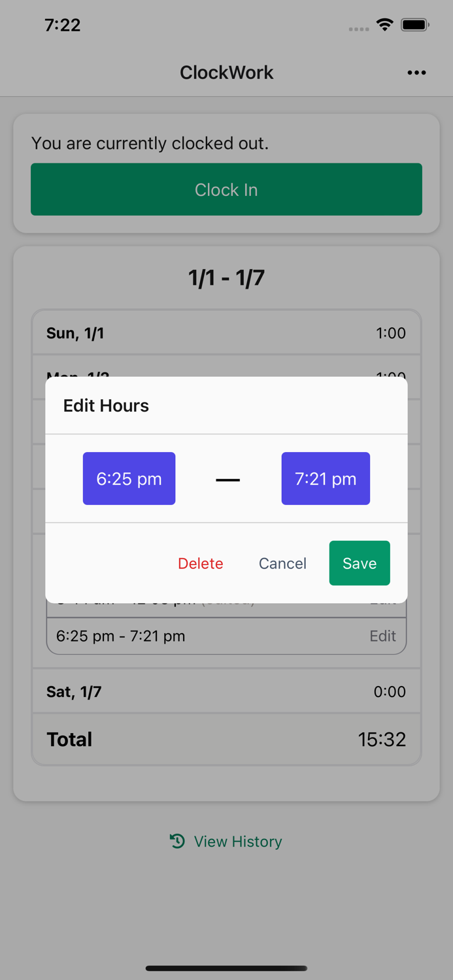The height and width of the screenshot is (980, 453).
Task: Tap the Total hours row showing 15:32
Action: coord(226,739)
